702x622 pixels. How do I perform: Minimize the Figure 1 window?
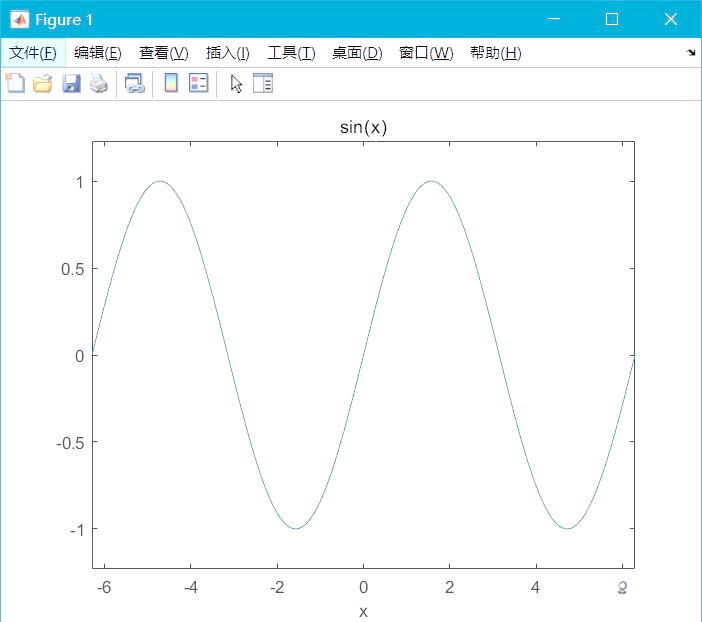pos(554,19)
